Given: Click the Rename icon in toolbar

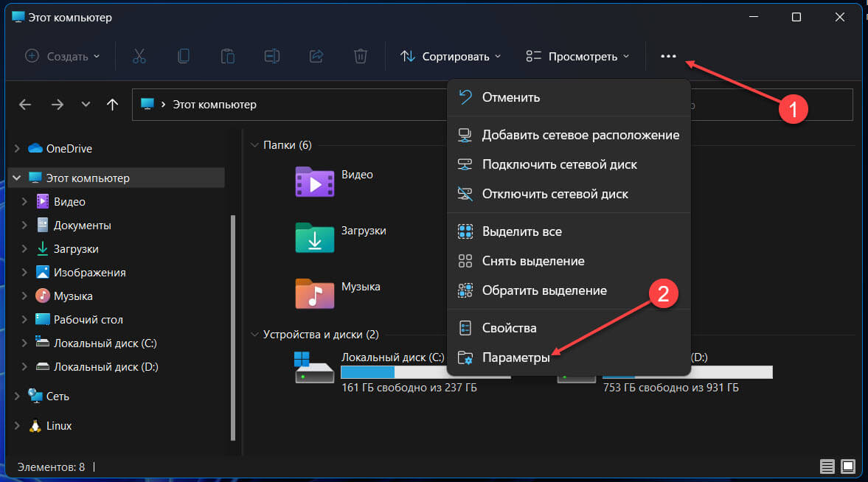Looking at the screenshot, I should pos(272,56).
